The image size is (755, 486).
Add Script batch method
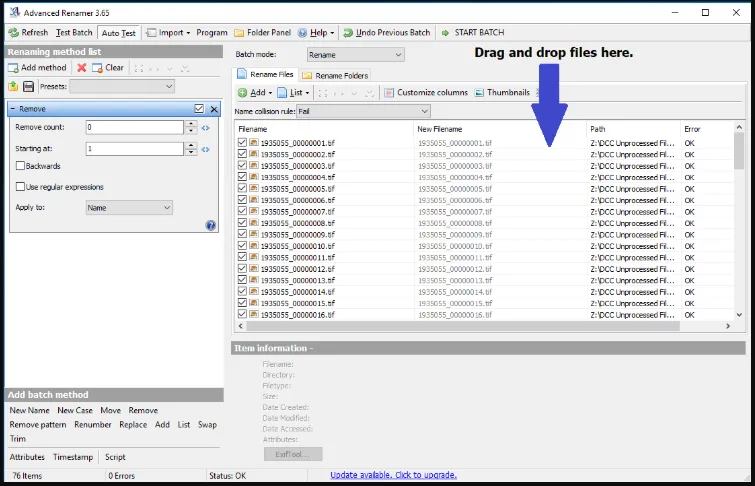point(115,457)
